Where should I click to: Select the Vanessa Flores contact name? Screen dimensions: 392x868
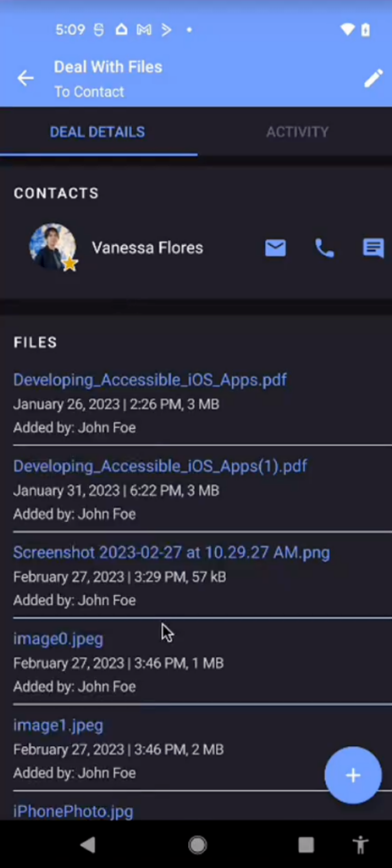(x=147, y=248)
